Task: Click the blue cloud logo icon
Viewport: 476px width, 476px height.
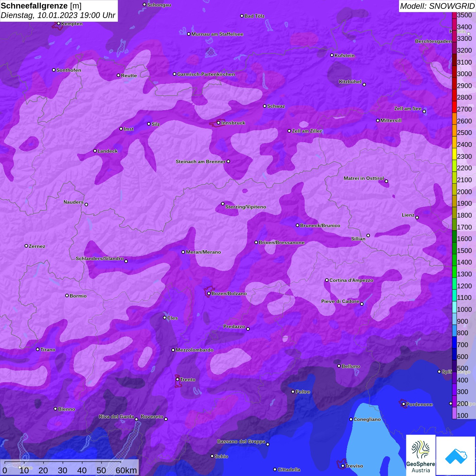Action: (x=456, y=456)
